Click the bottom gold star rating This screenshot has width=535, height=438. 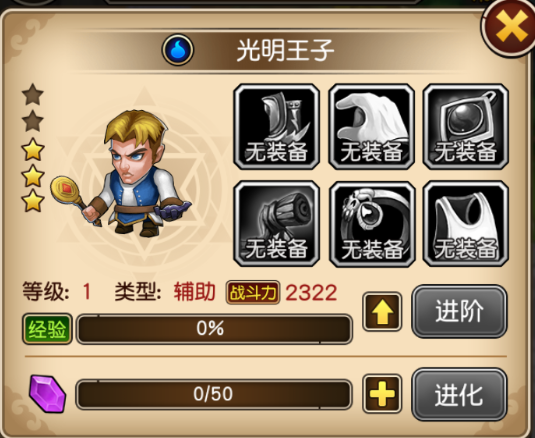tap(33, 201)
